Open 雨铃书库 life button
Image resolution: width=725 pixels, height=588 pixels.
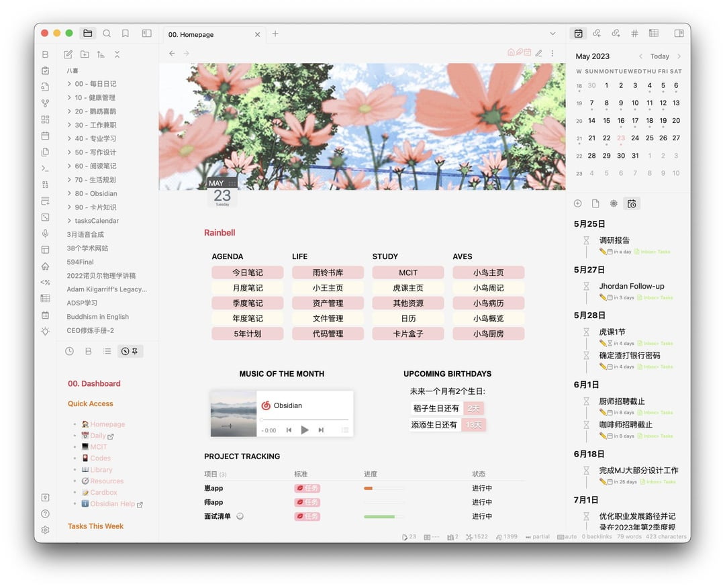[x=328, y=273]
